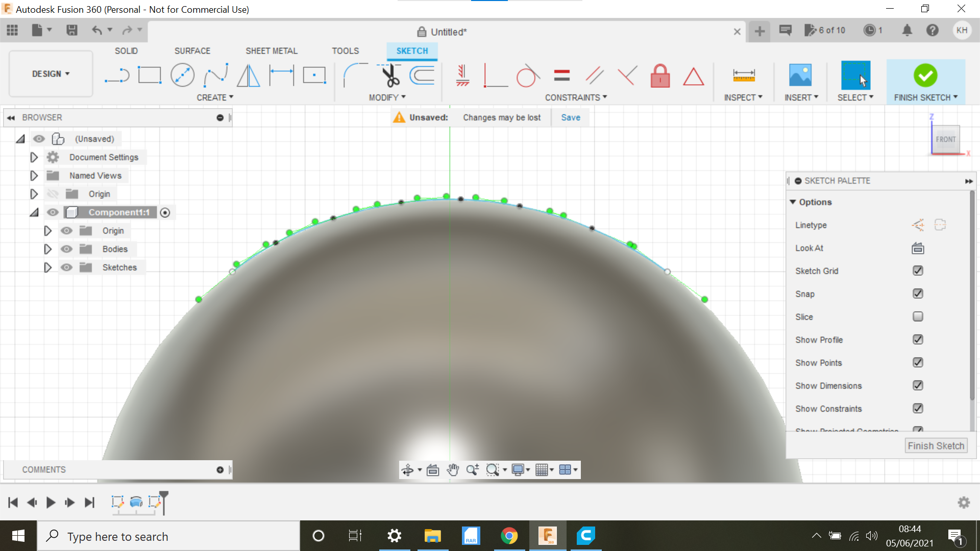Switch to the SURFACE ribbon tab
The height and width of the screenshot is (551, 980).
[192, 51]
